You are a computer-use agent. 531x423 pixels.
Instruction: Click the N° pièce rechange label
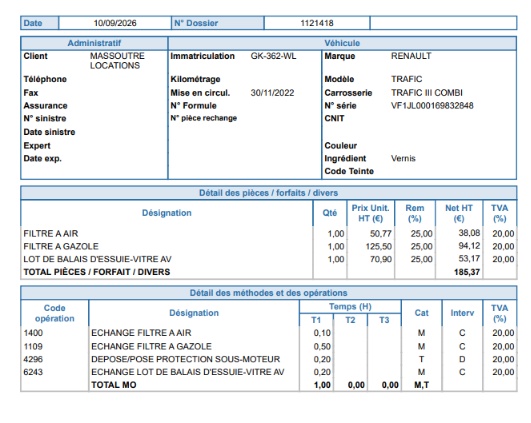pos(204,118)
